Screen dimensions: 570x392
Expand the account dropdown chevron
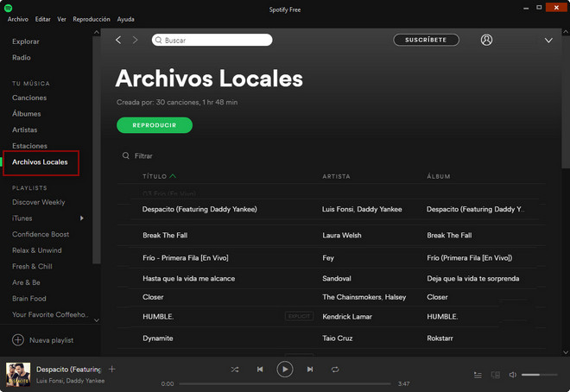click(548, 41)
